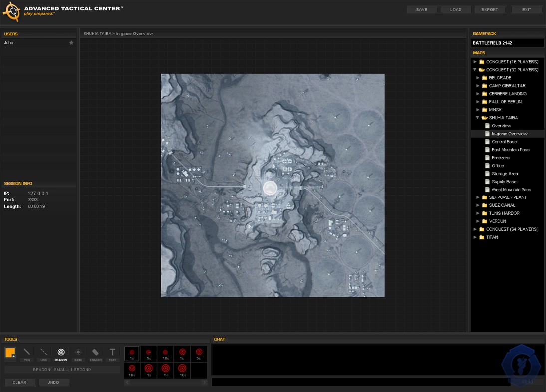Select user John in the Users list
546x392 pixels.
[x=8, y=43]
